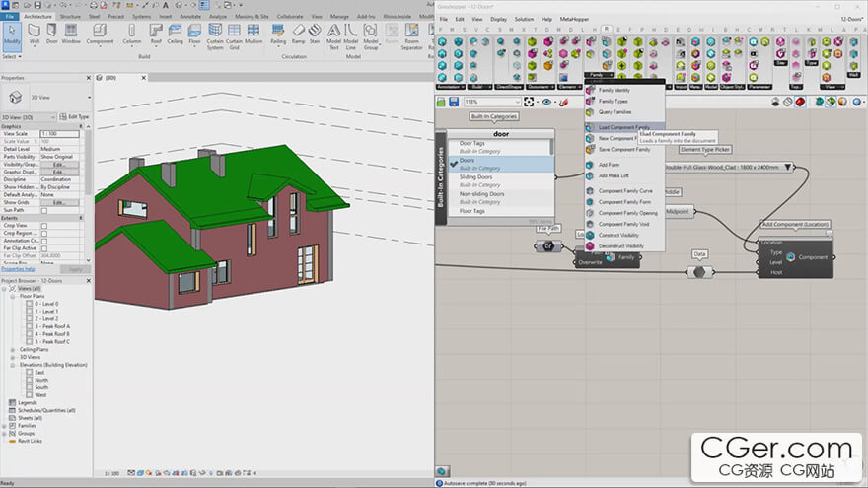This screenshot has height=488, width=868.
Task: Click the Data relay hexagon node
Action: tap(699, 272)
